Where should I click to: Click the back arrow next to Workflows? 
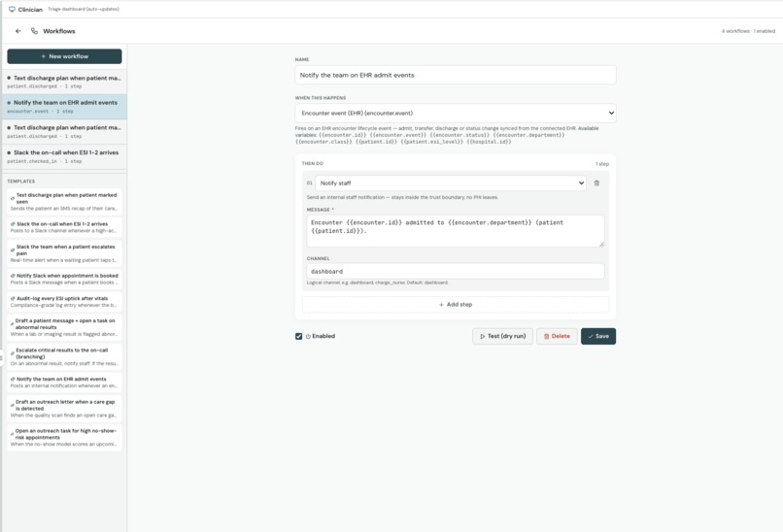[x=18, y=31]
